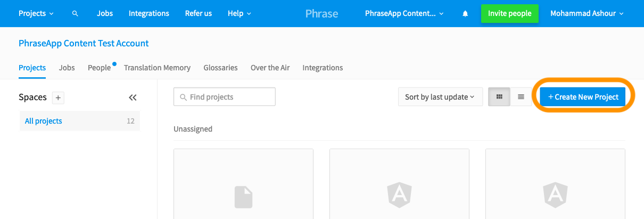Open the first project card with file icon

pyautogui.click(x=243, y=184)
